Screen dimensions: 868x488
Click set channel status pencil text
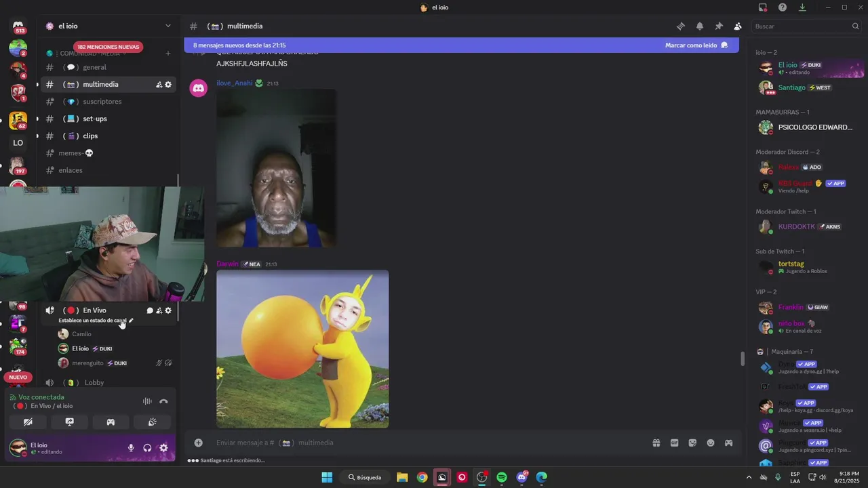tap(96, 321)
